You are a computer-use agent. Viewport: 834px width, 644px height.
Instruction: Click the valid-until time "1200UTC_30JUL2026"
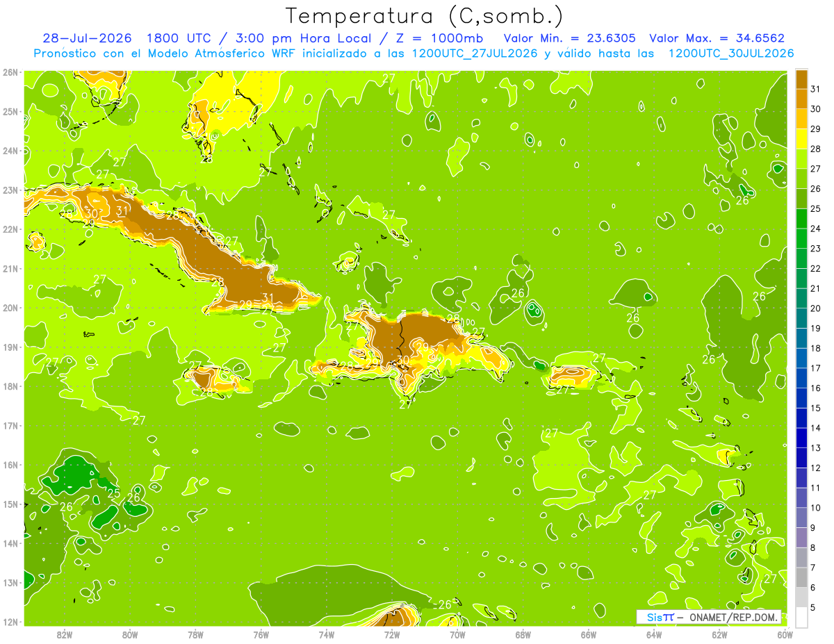731,53
